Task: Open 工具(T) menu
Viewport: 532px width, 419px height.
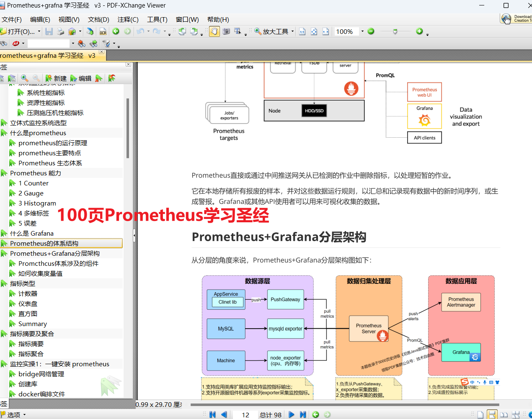Action: (x=157, y=20)
